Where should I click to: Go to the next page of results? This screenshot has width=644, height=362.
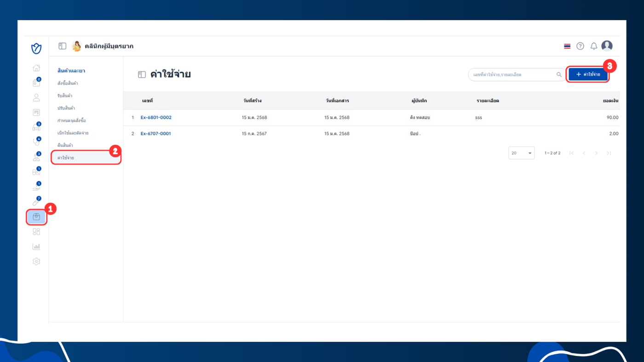(x=597, y=153)
